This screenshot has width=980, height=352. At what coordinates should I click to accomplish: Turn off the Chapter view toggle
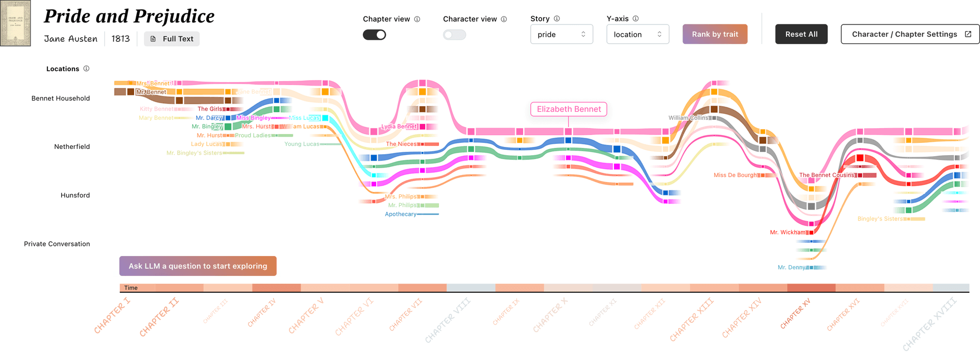click(x=374, y=35)
